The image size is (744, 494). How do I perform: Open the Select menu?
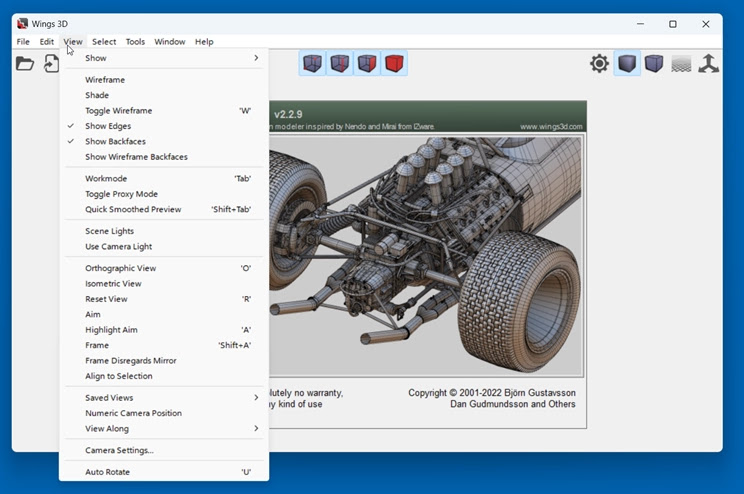pos(104,42)
